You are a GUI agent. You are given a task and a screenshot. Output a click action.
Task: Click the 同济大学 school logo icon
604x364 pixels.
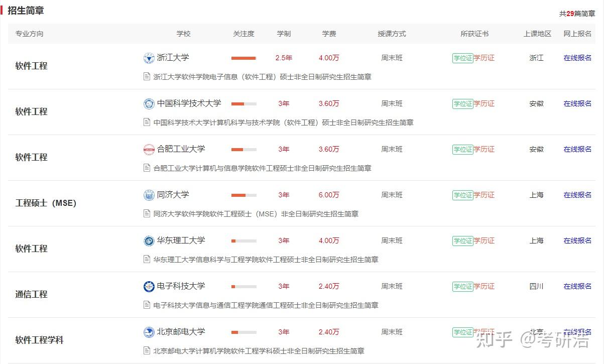[x=149, y=195]
